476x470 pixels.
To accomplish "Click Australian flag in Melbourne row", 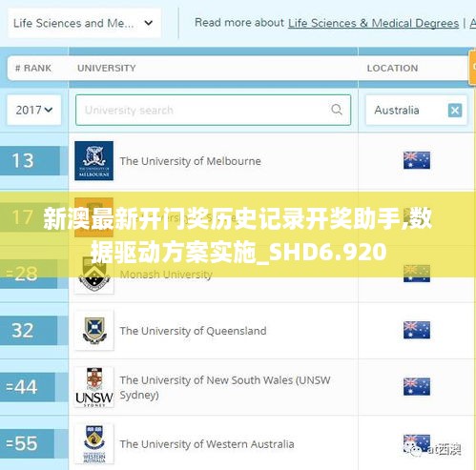I will click(417, 160).
